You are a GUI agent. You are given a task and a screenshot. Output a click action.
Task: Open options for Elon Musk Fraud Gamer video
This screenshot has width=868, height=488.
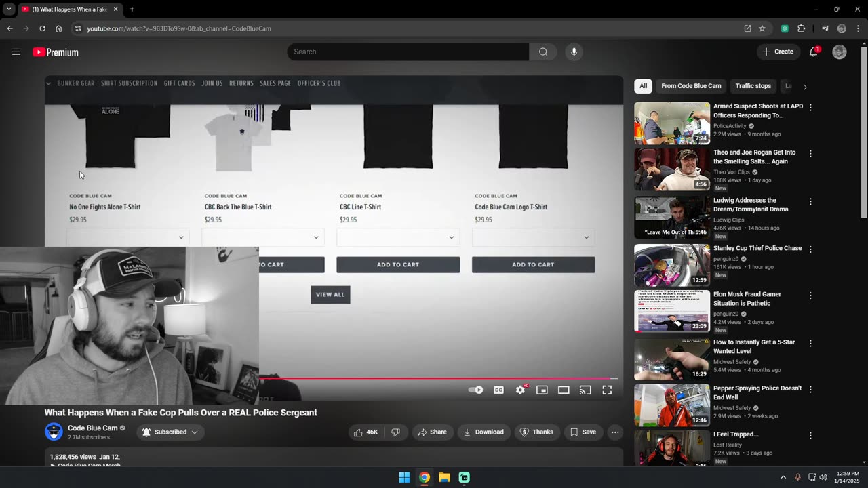pos(810,295)
